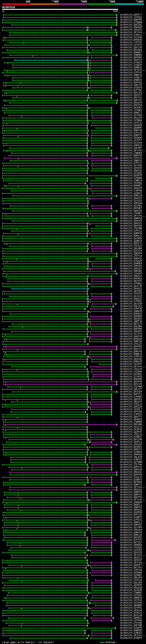The image size is (146, 644).
Task: Select hit label UniRef100_B9SR75
Action: pos(131,175)
